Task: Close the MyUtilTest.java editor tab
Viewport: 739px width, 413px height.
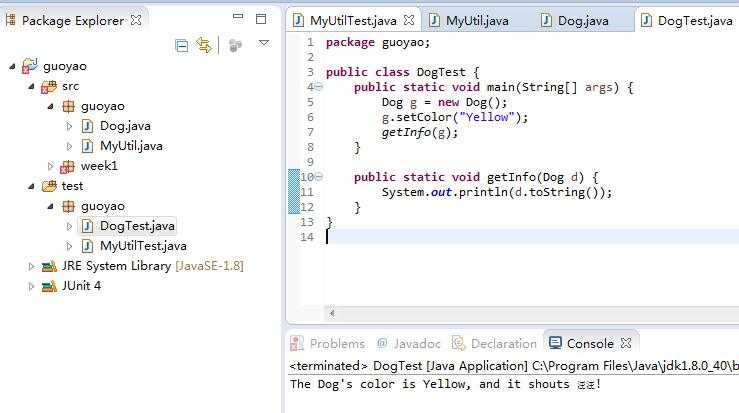Action: (409, 20)
